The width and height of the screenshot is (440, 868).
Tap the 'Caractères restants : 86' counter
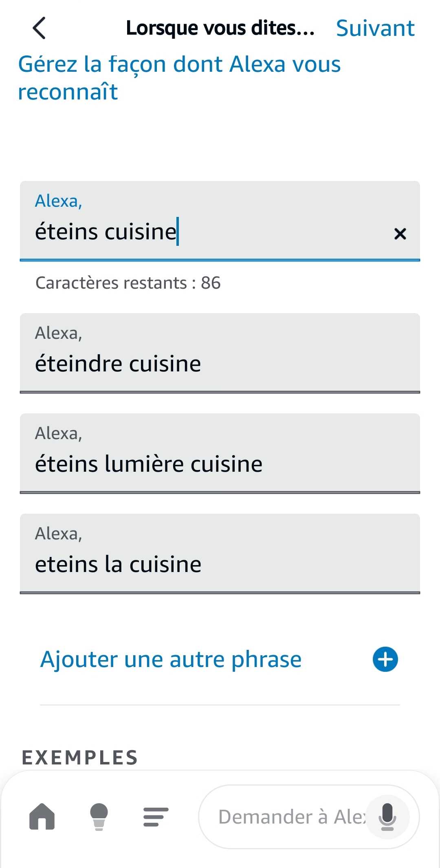[x=128, y=283]
